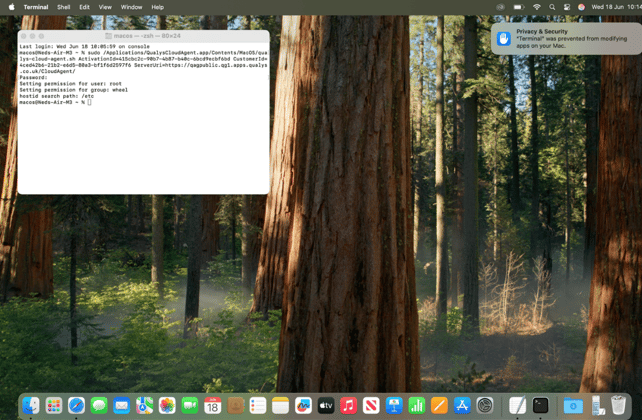
Task: Open System Settings from the Dock
Action: point(485,406)
